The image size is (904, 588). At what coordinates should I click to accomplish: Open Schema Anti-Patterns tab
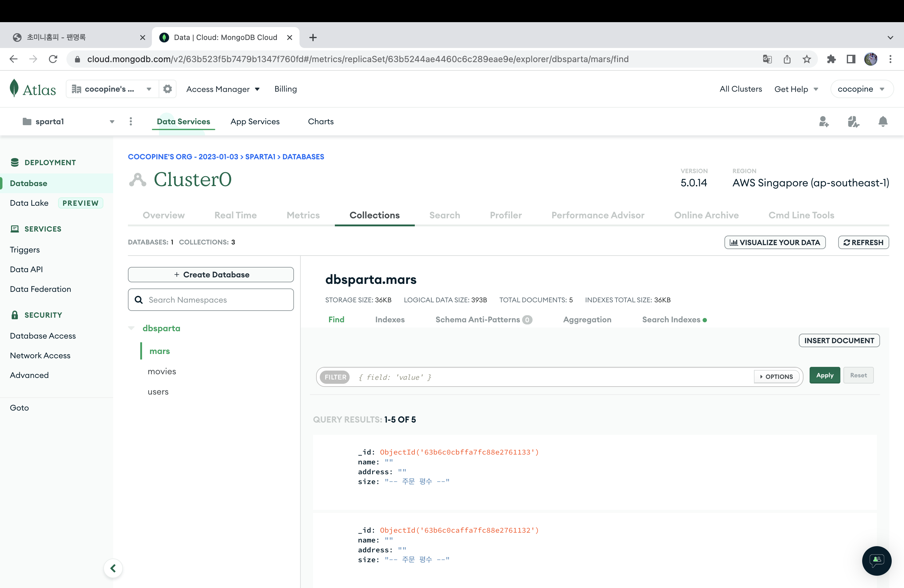coord(484,320)
